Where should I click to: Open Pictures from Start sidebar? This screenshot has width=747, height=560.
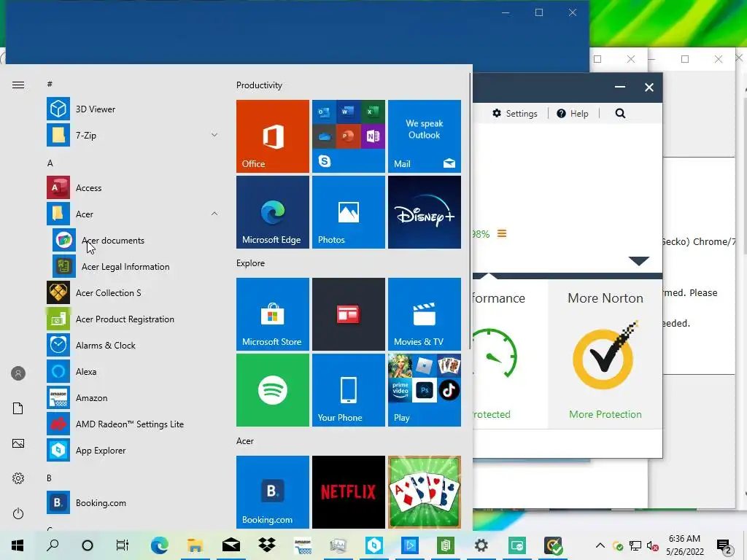click(x=18, y=443)
